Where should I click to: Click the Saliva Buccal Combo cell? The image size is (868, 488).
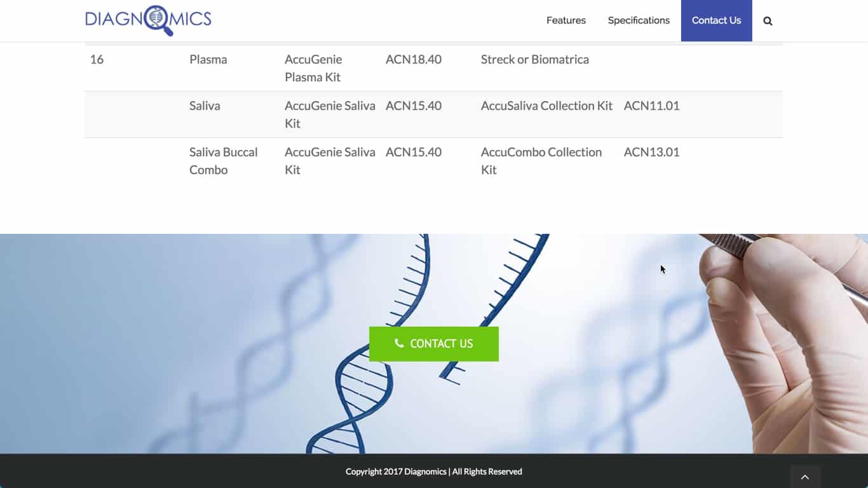coord(224,161)
